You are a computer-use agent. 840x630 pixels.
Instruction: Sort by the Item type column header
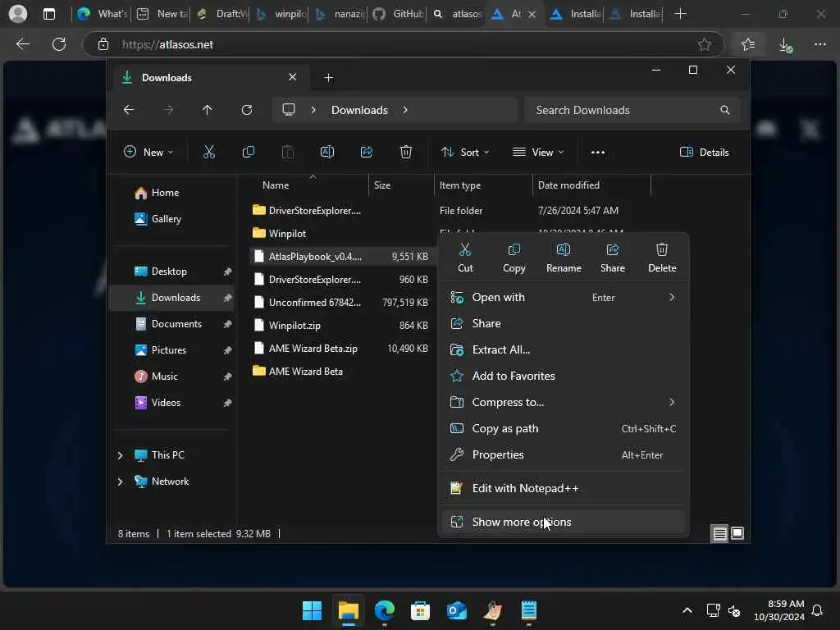483,185
